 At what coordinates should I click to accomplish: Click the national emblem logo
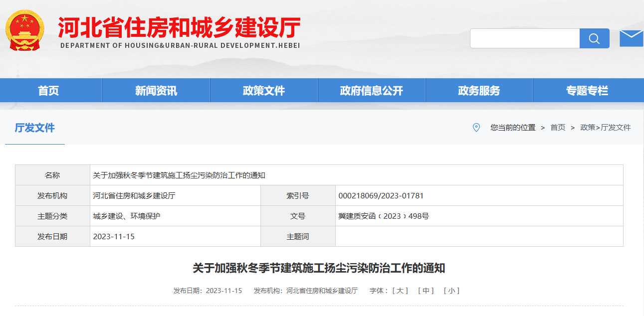pyautogui.click(x=23, y=30)
